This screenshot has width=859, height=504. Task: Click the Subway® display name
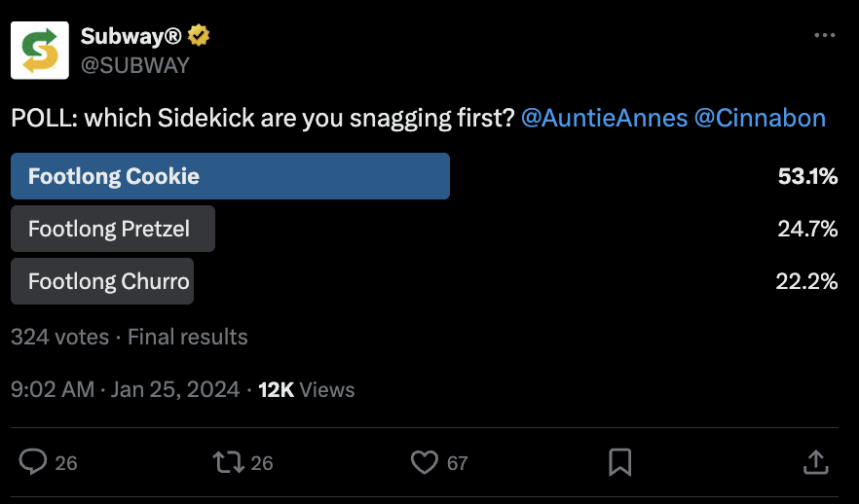click(x=131, y=37)
